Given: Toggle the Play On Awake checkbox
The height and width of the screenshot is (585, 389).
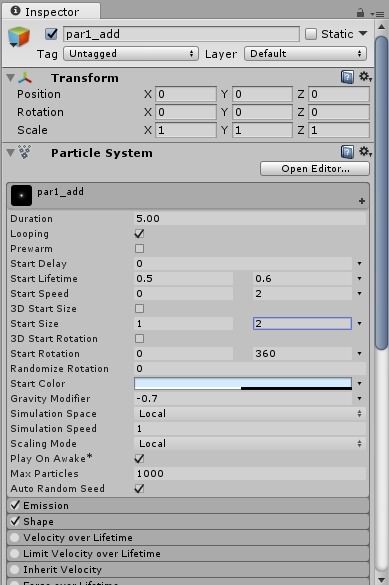Looking at the screenshot, I should click(139, 458).
